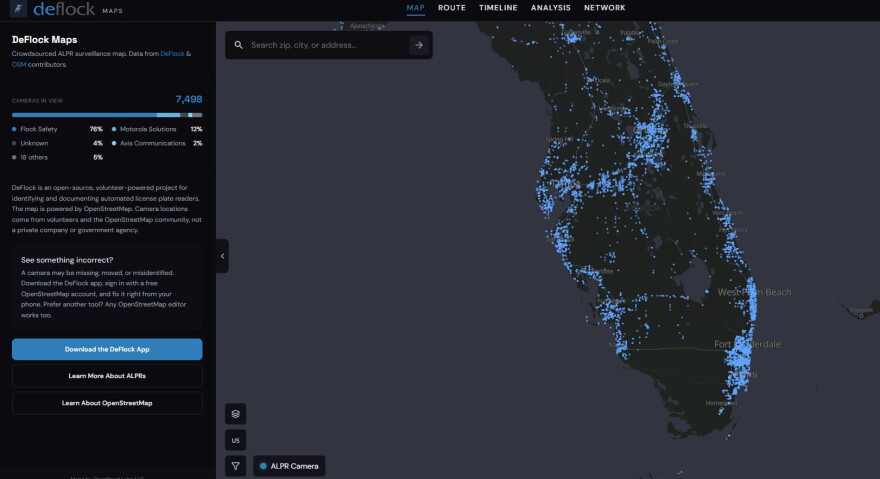Submit search with the arrow button
The width and height of the screenshot is (880, 479).
419,45
